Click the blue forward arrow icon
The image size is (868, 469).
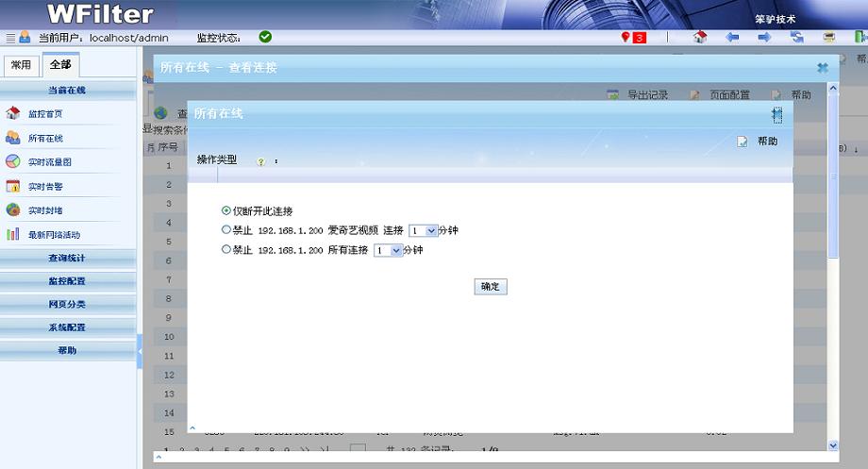pyautogui.click(x=764, y=37)
